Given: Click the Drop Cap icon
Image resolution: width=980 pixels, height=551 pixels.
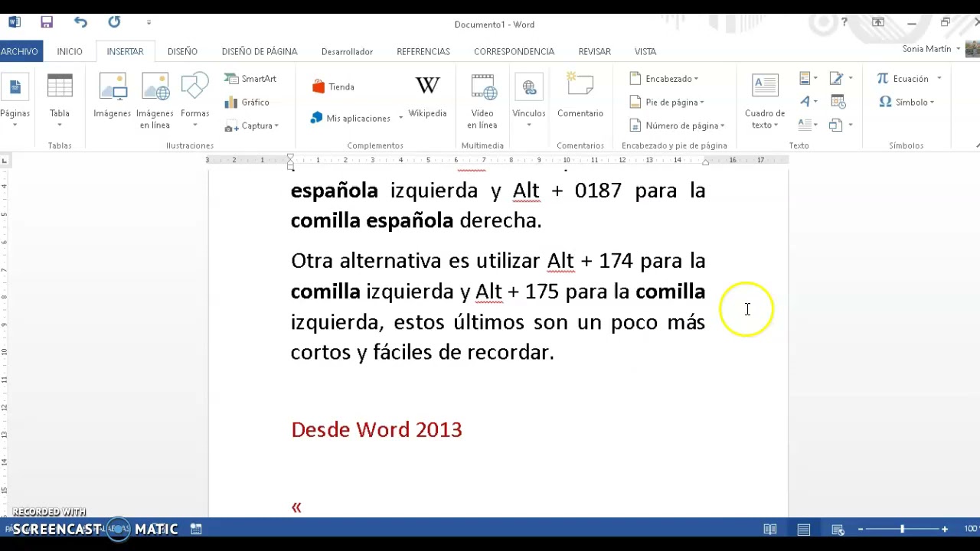Looking at the screenshot, I should coord(807,124).
